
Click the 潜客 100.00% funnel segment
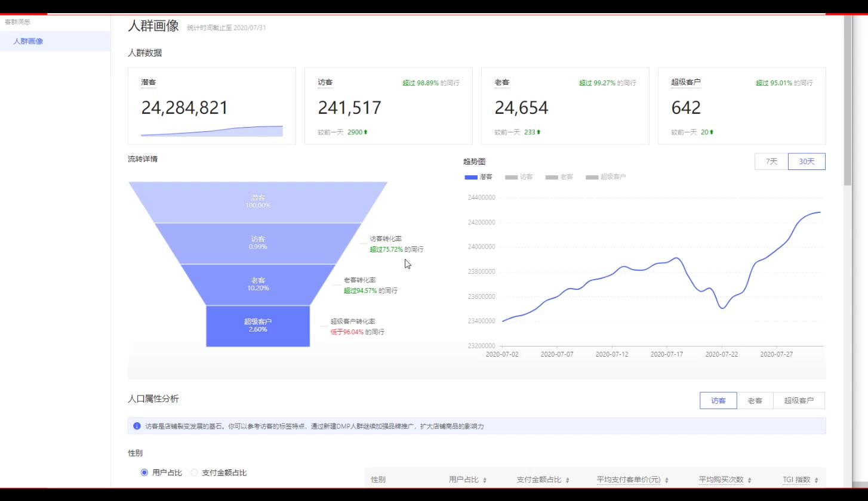pyautogui.click(x=258, y=202)
